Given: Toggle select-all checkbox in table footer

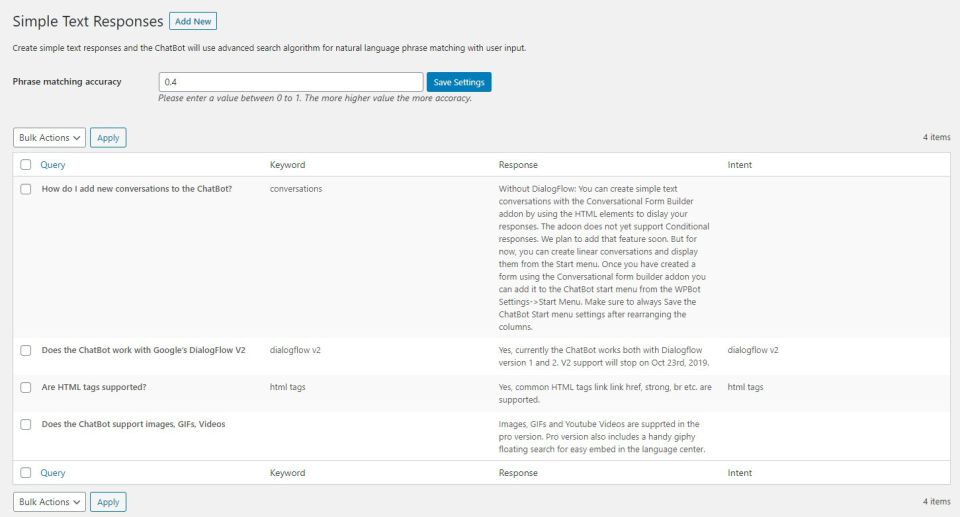Looking at the screenshot, I should (x=26, y=473).
